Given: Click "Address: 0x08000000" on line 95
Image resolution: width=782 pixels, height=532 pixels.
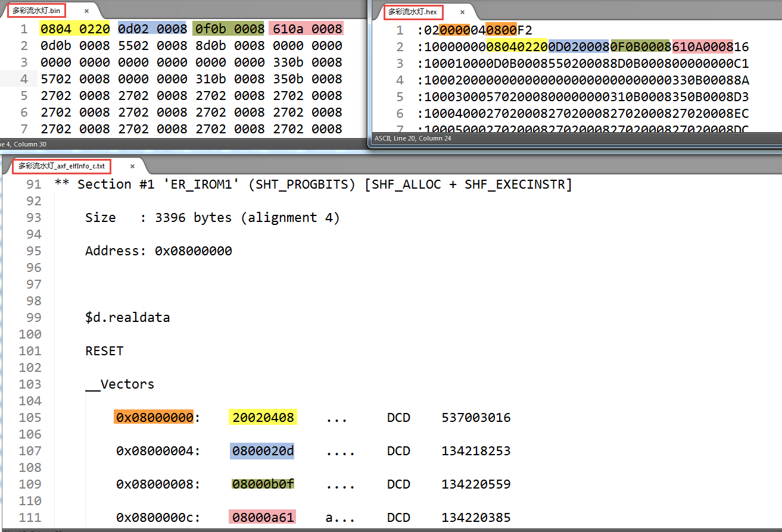Looking at the screenshot, I should pos(158,251).
